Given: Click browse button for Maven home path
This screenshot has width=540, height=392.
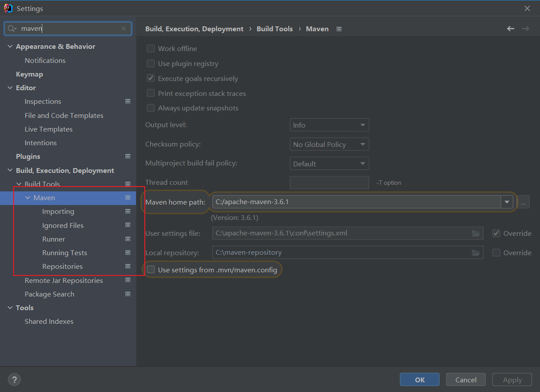Looking at the screenshot, I should (x=523, y=202).
